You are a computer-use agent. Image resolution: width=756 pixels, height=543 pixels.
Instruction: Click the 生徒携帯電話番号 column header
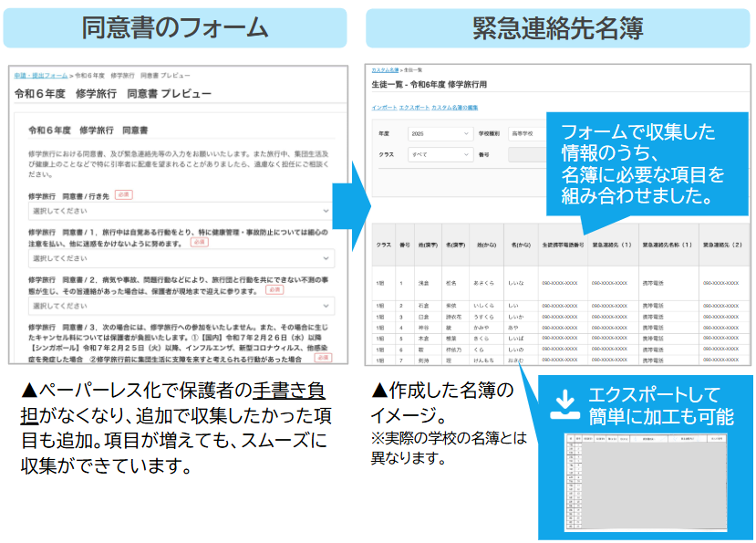coord(563,245)
